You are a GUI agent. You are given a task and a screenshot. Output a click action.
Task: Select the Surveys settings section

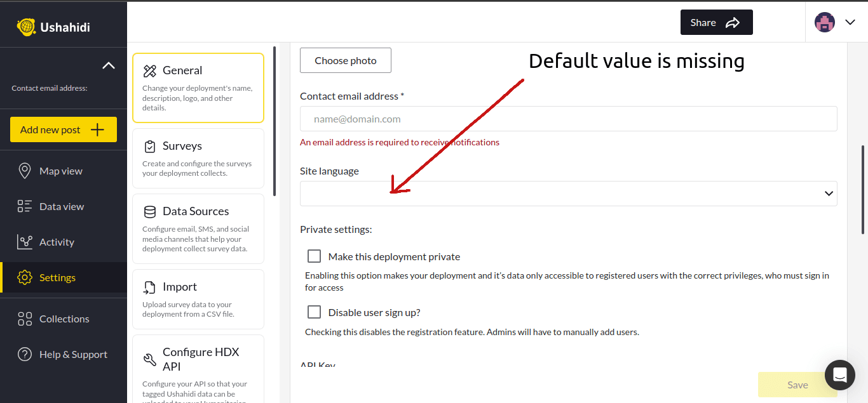198,158
